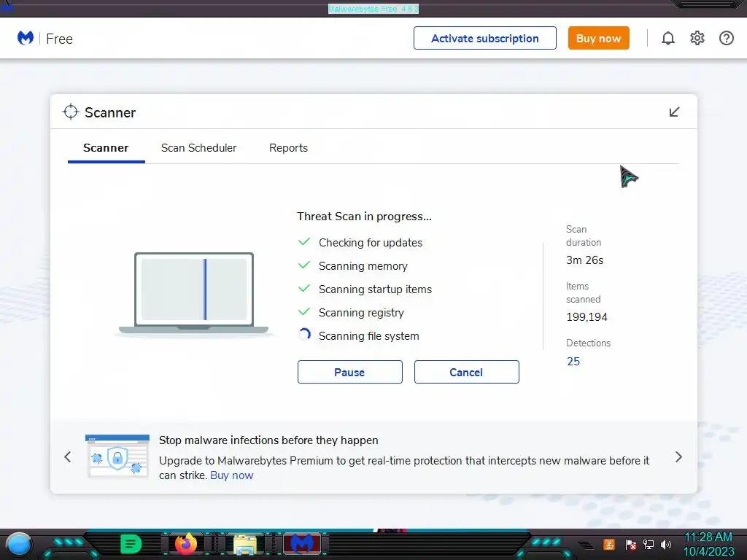Open File Explorer from the taskbar
747x560 pixels.
tap(245, 545)
